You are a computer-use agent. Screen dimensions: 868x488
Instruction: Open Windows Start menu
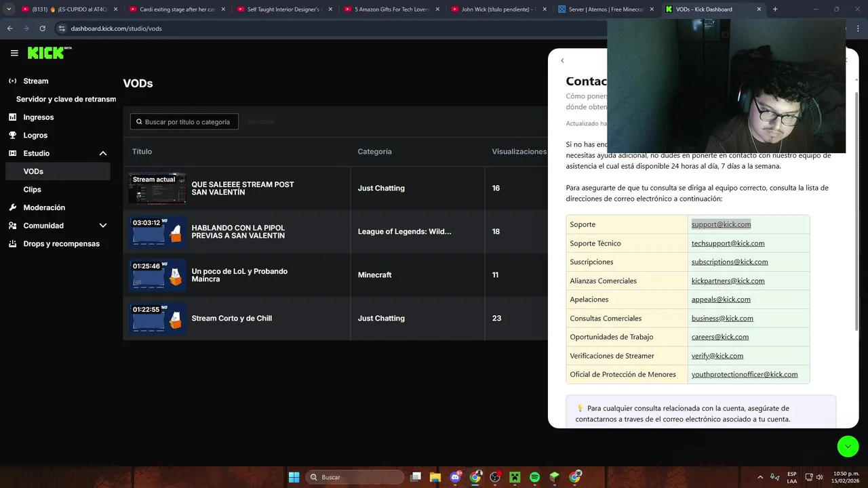tap(294, 477)
